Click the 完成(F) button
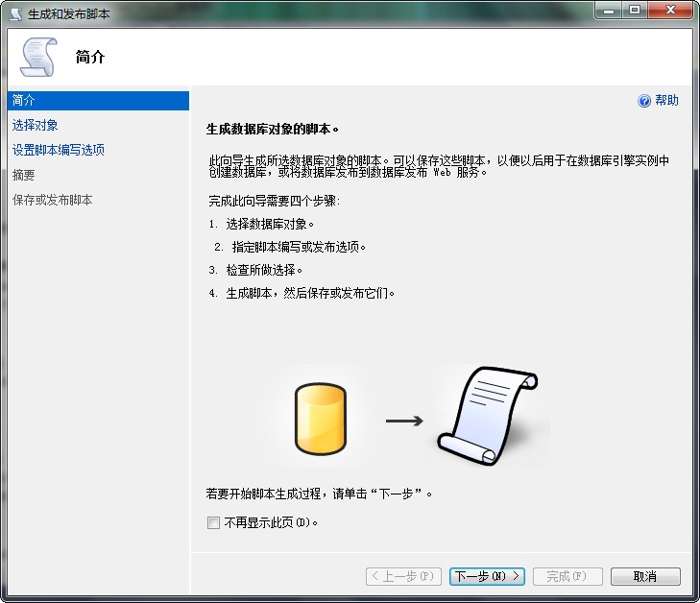This screenshot has width=700, height=603. coord(567,576)
